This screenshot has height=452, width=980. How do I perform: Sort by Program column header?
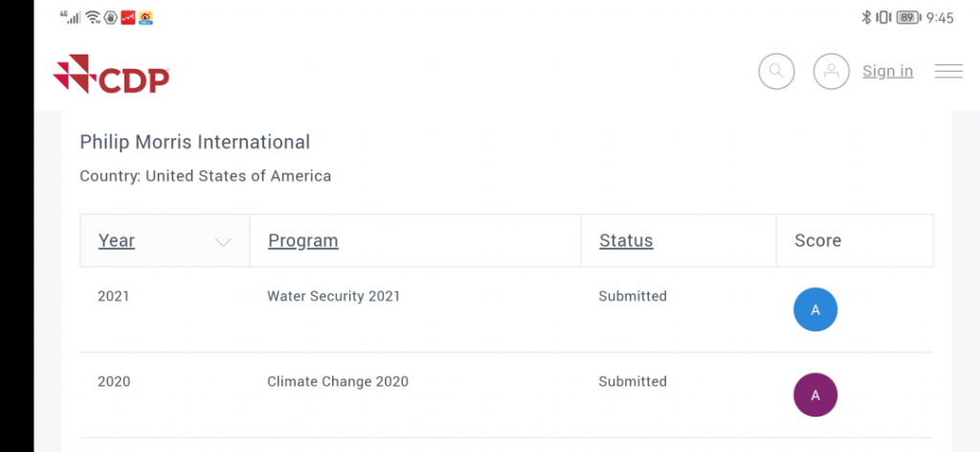pos(303,240)
